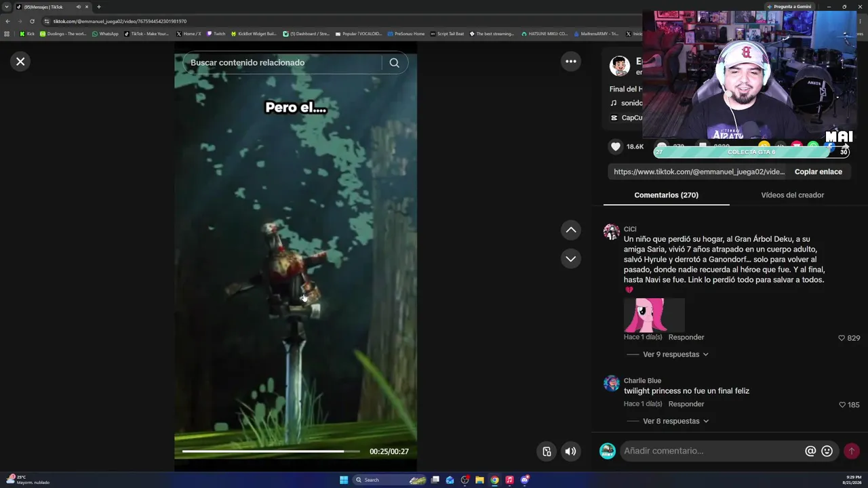This screenshot has width=868, height=488.
Task: Toggle the clip mode icon beside volume
Action: click(x=547, y=451)
